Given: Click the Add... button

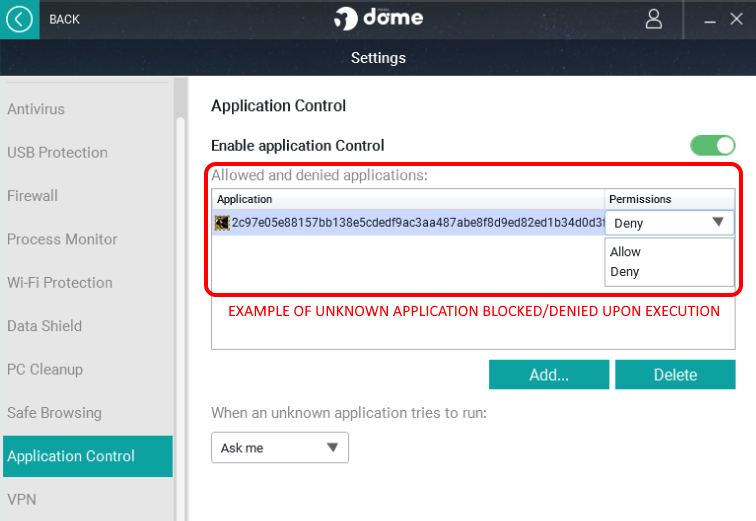Looking at the screenshot, I should coord(548,375).
